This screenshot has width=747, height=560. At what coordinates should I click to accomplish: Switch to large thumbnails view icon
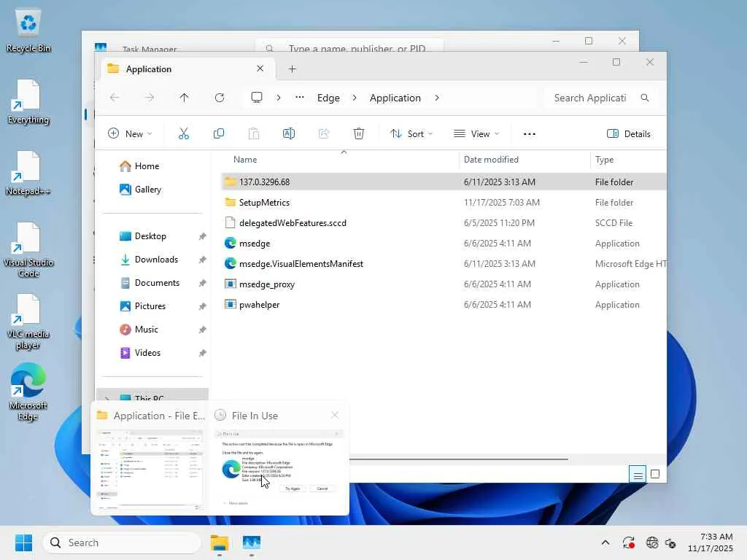(655, 474)
